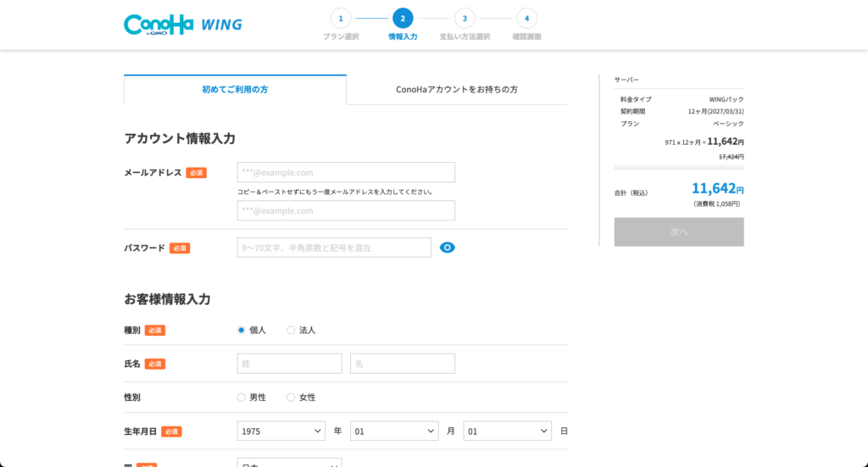
Task: Choose 男性 gender option
Action: pyautogui.click(x=242, y=397)
